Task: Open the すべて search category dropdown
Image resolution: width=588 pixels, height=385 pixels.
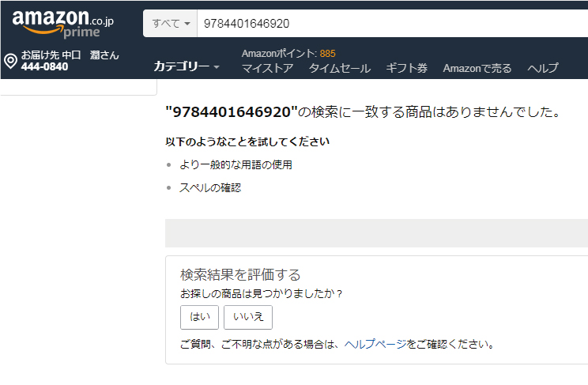Action: coord(170,23)
